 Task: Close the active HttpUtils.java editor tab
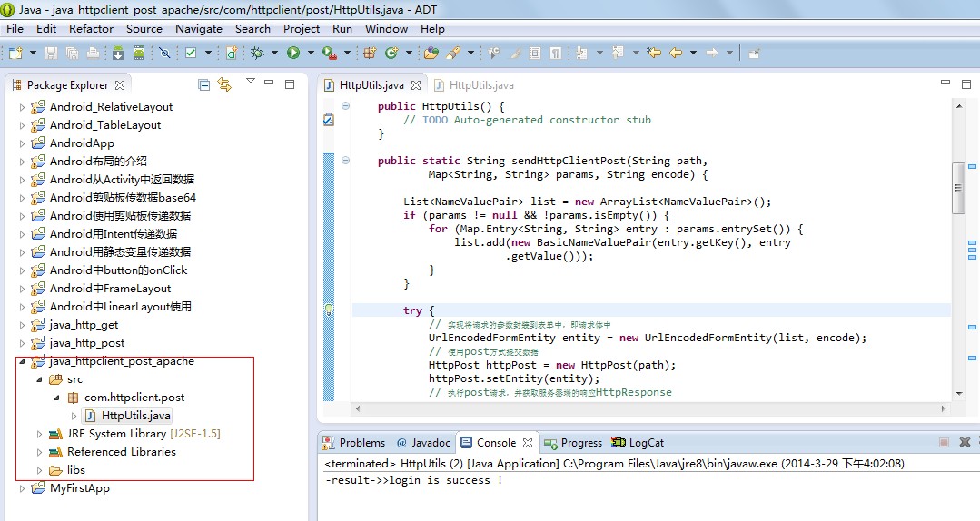click(x=416, y=85)
